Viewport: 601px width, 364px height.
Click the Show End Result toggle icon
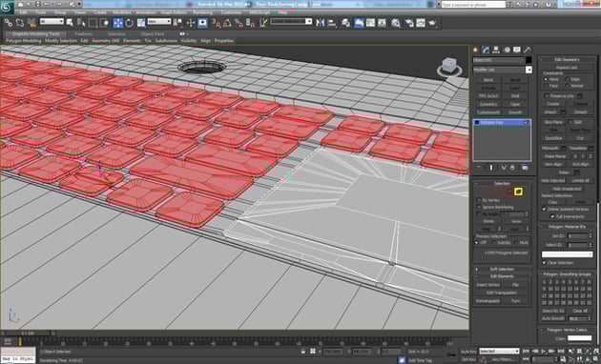click(x=491, y=168)
